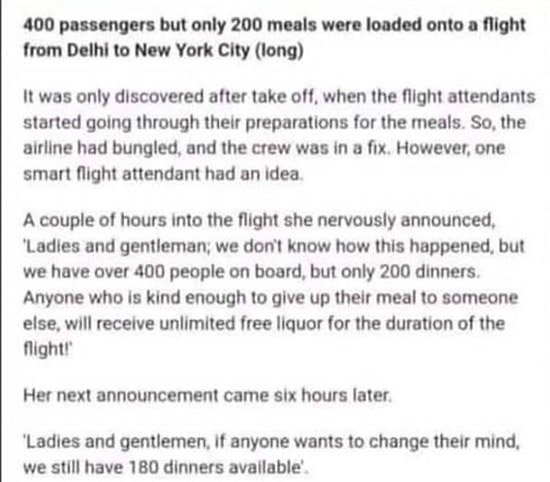Click the paragraph starting 'It was only discovered'
Image resolution: width=550 pixels, height=482 pixels.
click(x=279, y=135)
